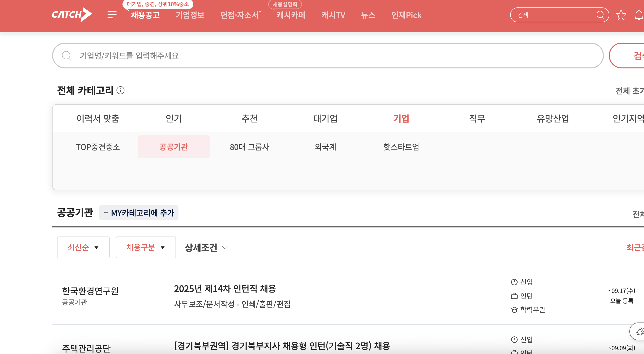644x354 pixels.
Task: Open favorites star icon
Action: pos(621,15)
